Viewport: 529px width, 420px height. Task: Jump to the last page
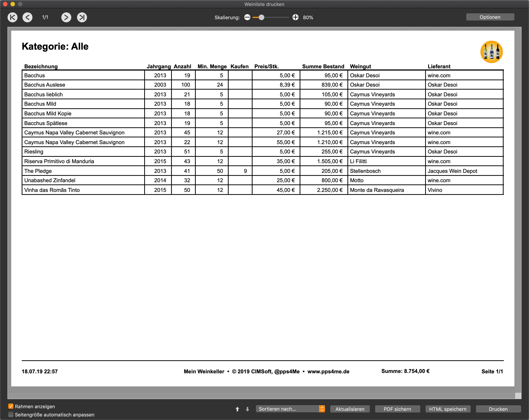pos(82,17)
